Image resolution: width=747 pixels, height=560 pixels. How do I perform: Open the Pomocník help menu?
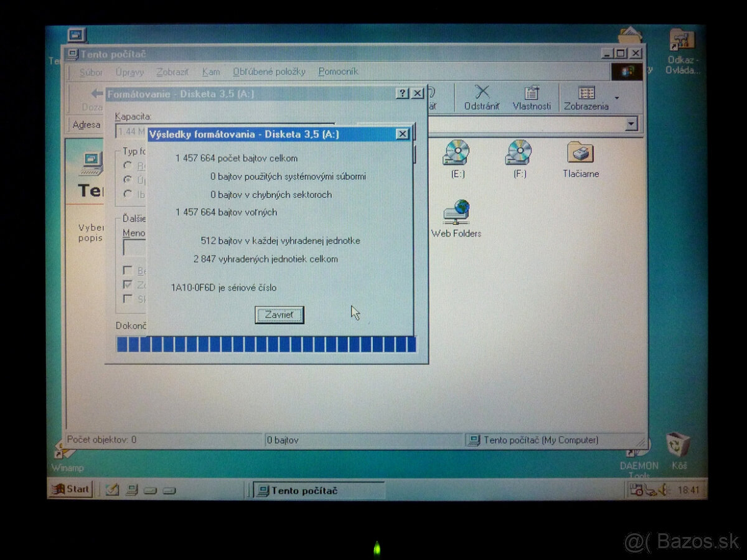click(338, 72)
